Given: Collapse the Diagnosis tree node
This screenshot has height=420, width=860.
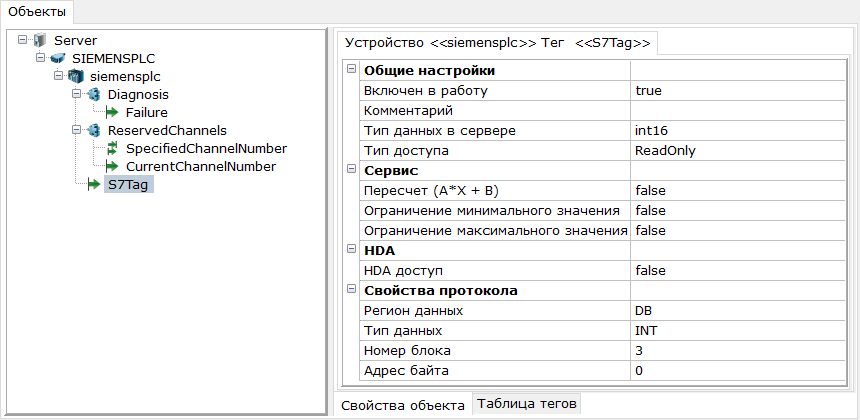Looking at the screenshot, I should (76, 94).
